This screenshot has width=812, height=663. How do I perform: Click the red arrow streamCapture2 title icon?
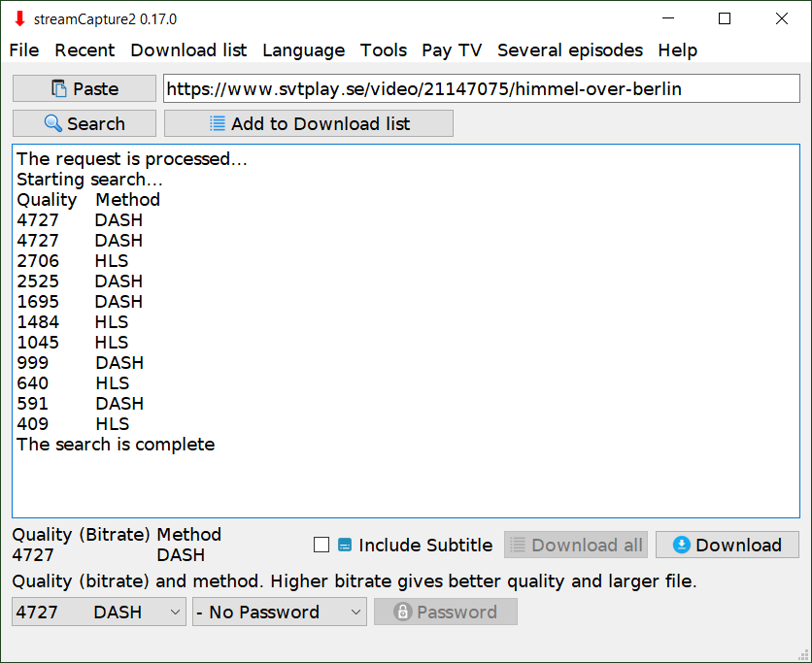pos(19,18)
